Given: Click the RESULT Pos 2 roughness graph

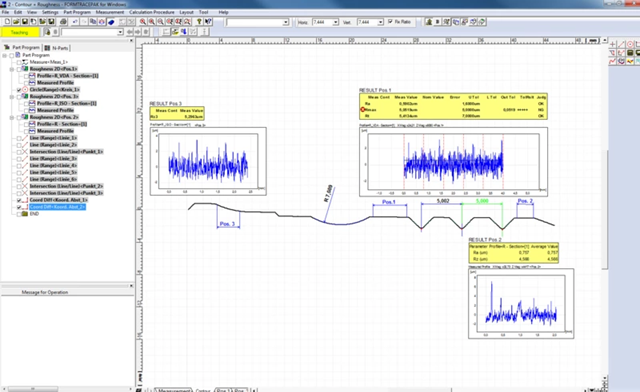Looking at the screenshot, I should pyautogui.click(x=521, y=303).
